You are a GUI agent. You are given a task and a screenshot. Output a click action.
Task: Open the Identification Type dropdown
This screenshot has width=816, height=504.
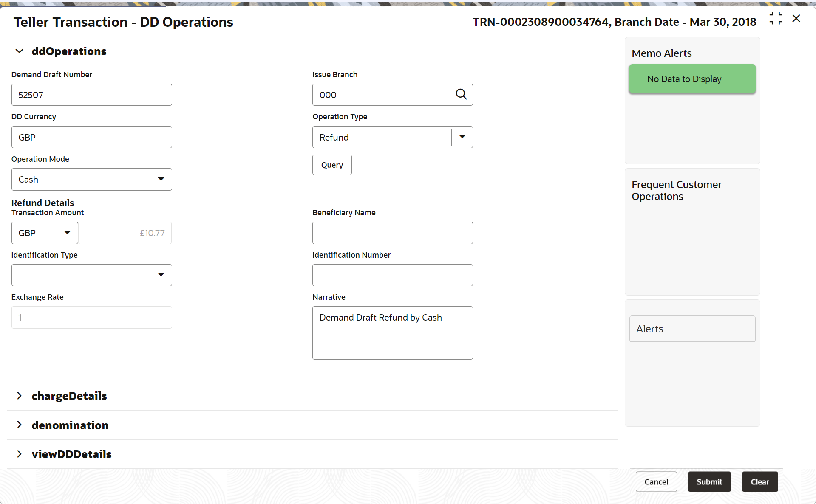(x=161, y=275)
